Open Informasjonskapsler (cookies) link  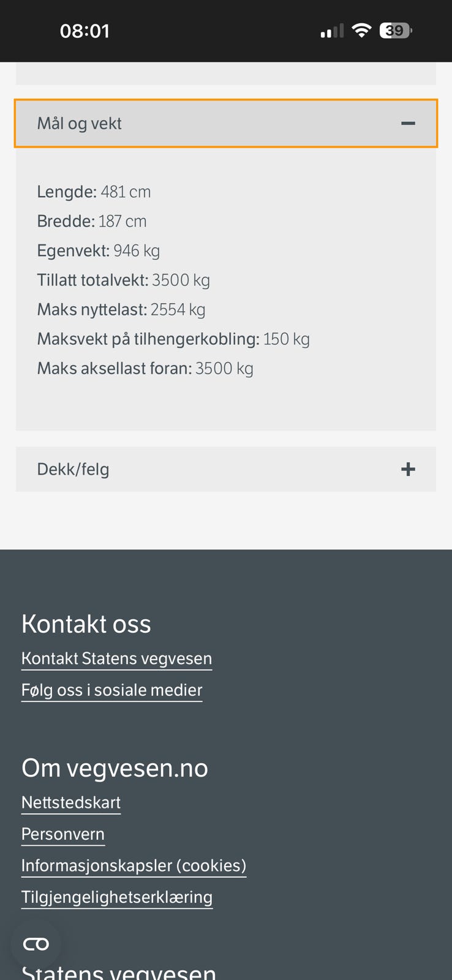click(134, 865)
